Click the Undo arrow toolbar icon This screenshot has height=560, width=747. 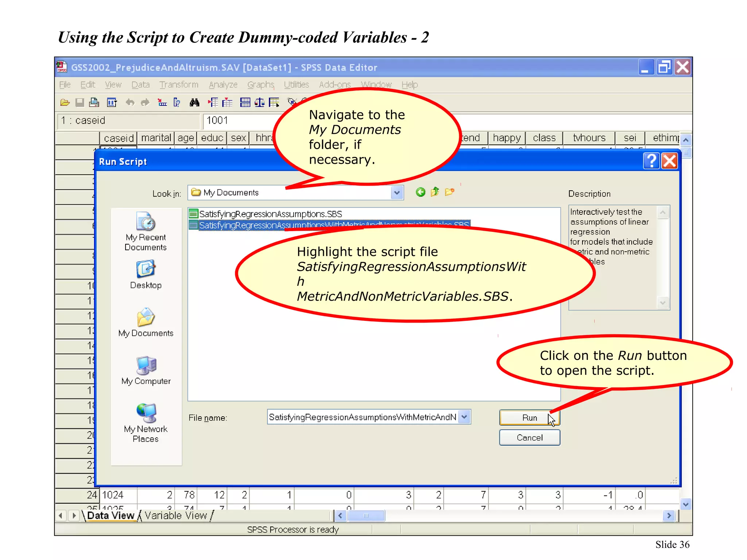pos(130,103)
